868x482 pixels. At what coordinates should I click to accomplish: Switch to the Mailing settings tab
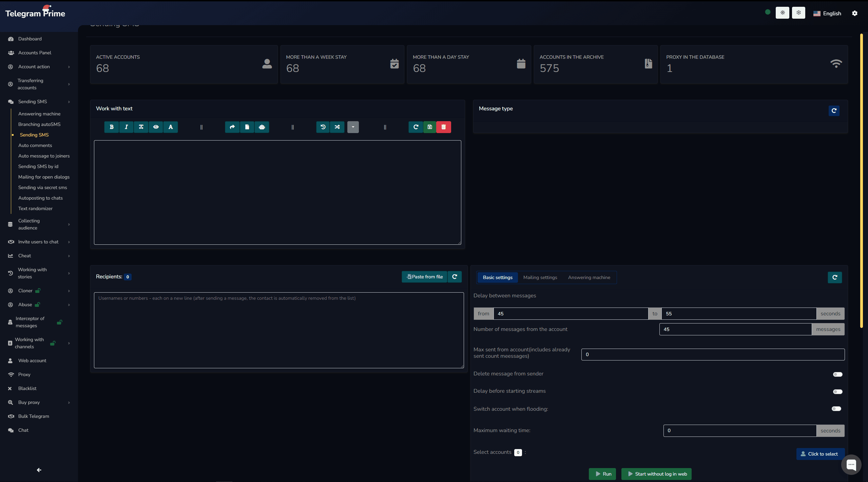click(x=540, y=277)
